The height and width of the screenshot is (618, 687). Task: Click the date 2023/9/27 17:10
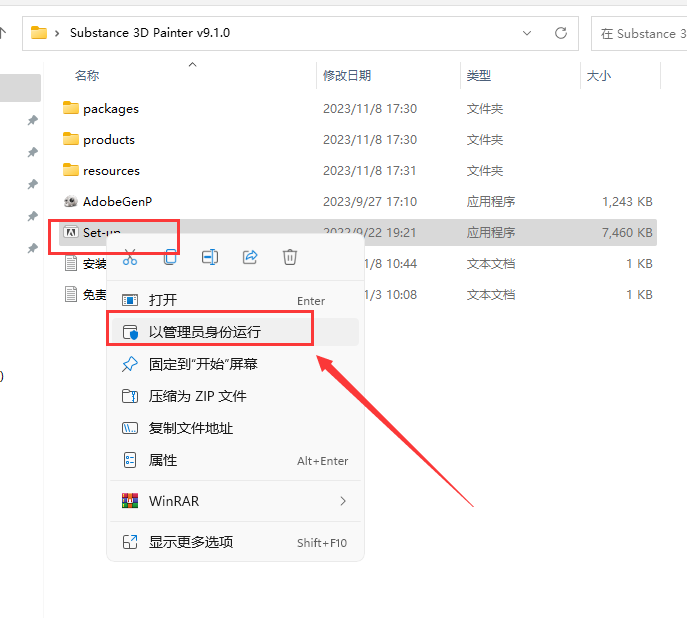point(370,201)
